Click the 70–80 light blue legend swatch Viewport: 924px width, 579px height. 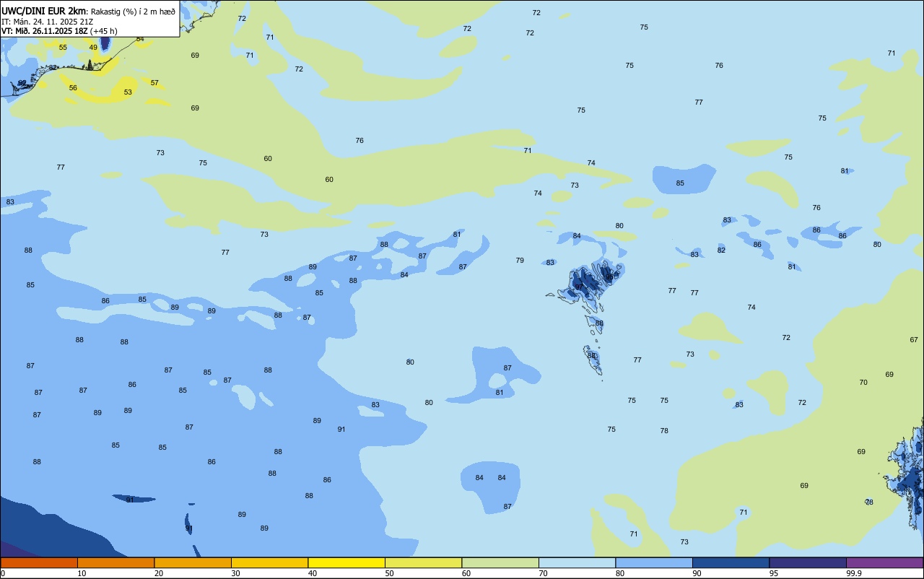coord(577,562)
